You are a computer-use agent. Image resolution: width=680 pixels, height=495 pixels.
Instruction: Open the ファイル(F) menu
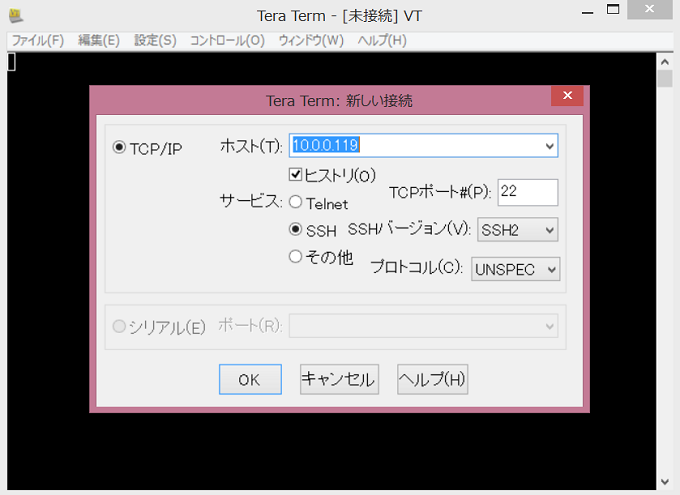[x=38, y=41]
